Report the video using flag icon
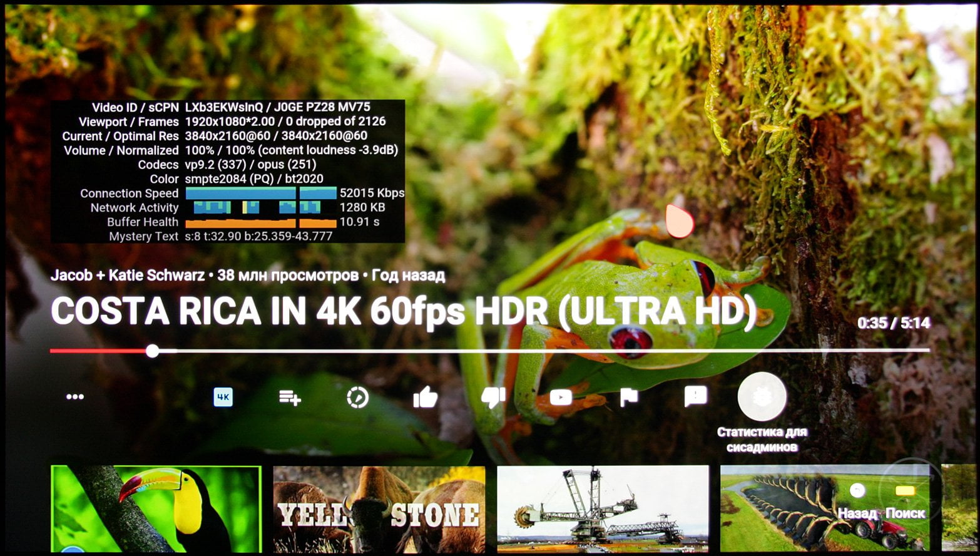 pos(628,397)
